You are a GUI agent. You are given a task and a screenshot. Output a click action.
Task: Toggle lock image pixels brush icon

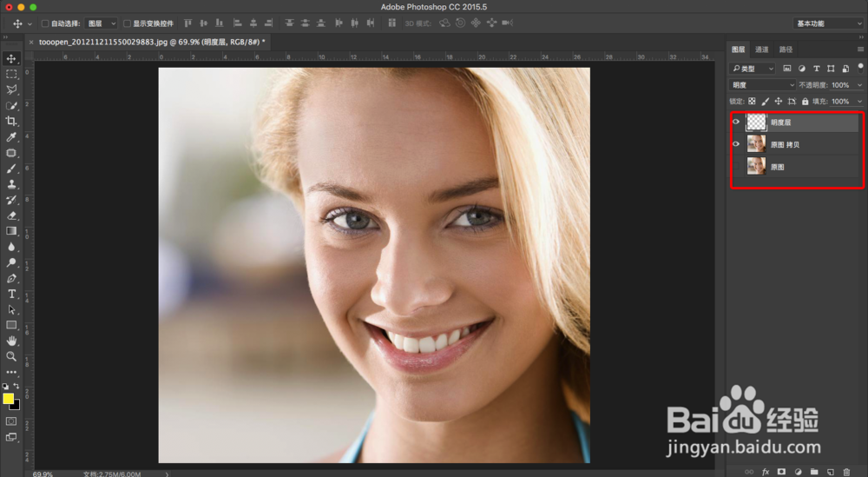(x=765, y=102)
